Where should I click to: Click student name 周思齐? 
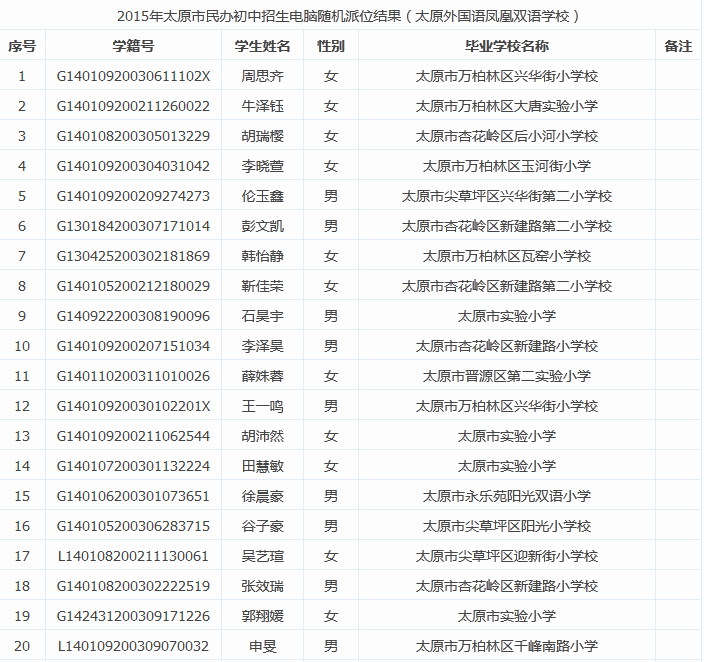click(x=262, y=76)
